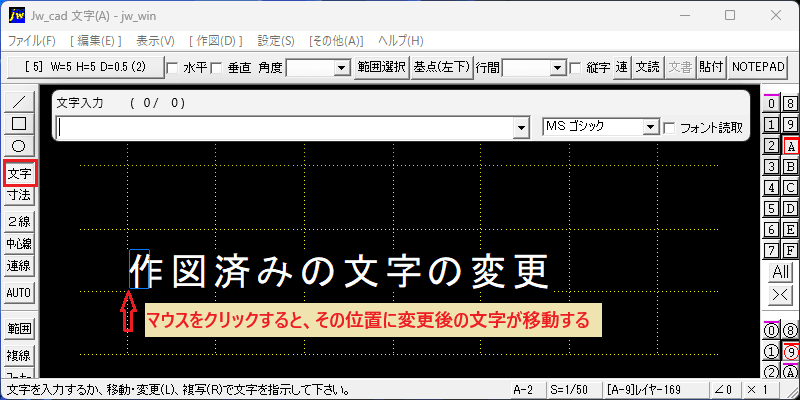Open the 編集(E) menu
Viewport: 800px width, 400px height.
(x=96, y=41)
